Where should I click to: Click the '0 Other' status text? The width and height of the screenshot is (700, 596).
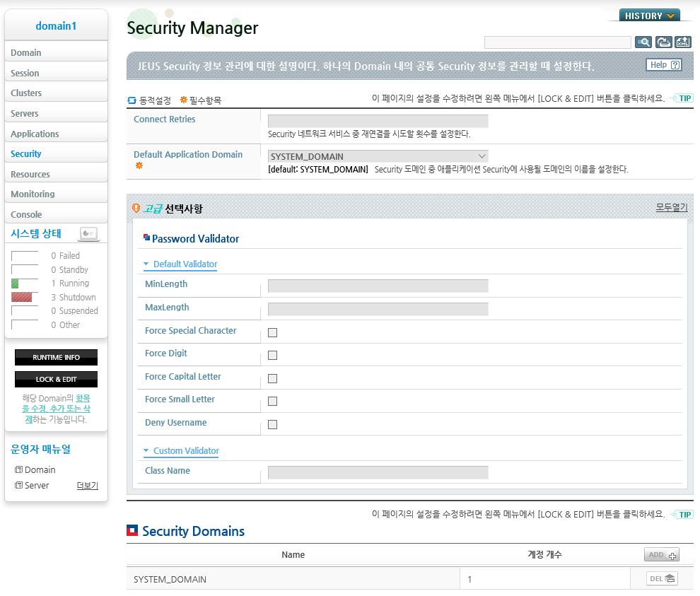[66, 325]
